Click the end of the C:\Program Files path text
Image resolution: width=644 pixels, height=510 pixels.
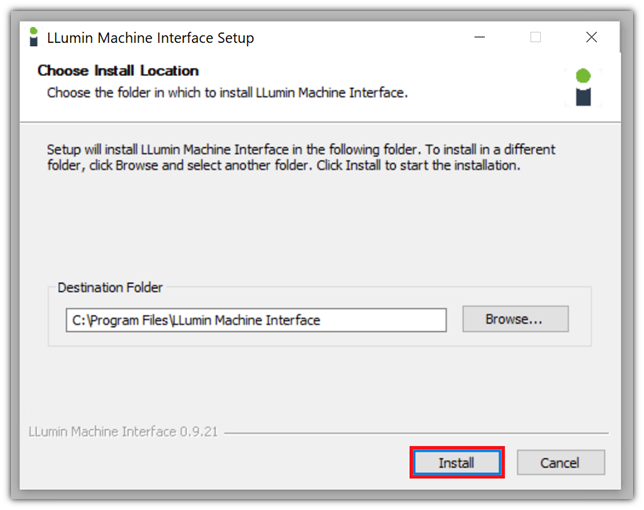tap(321, 320)
